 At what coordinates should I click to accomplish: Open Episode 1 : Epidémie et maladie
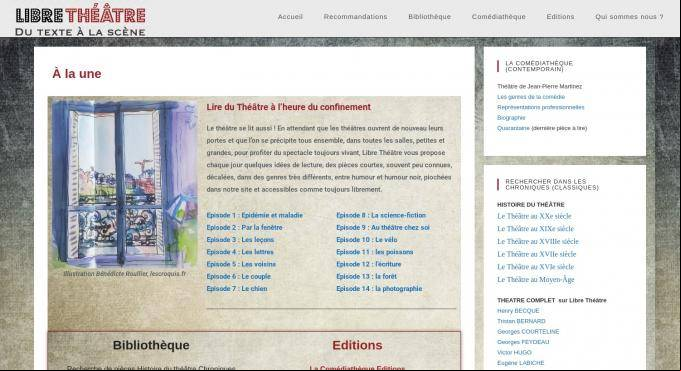pos(255,215)
